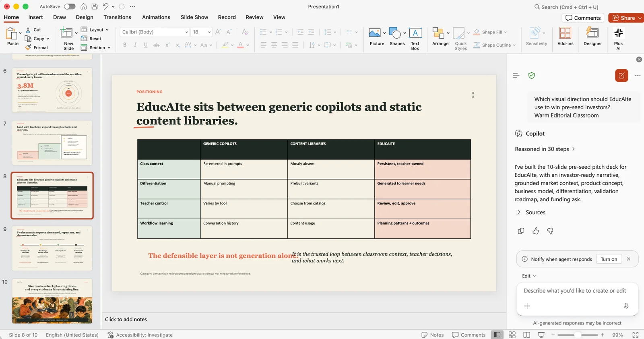Screen dimensions: 644x339
Task: Launch the Plus AI add-in
Action: pyautogui.click(x=618, y=39)
